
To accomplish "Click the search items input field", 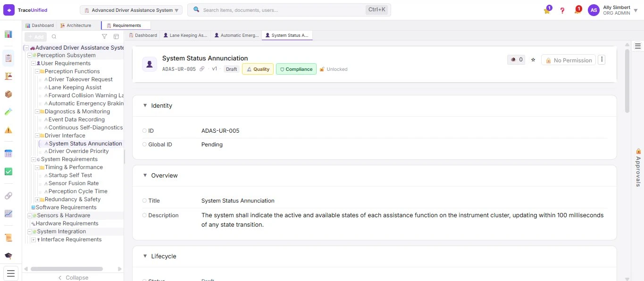I will [289, 10].
